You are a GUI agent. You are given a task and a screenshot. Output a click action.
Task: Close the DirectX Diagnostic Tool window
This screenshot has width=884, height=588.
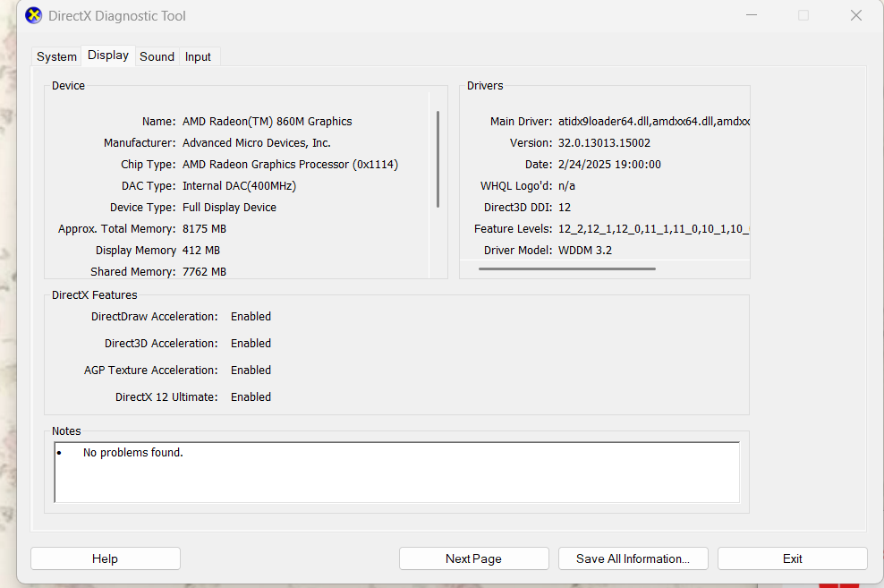click(855, 15)
